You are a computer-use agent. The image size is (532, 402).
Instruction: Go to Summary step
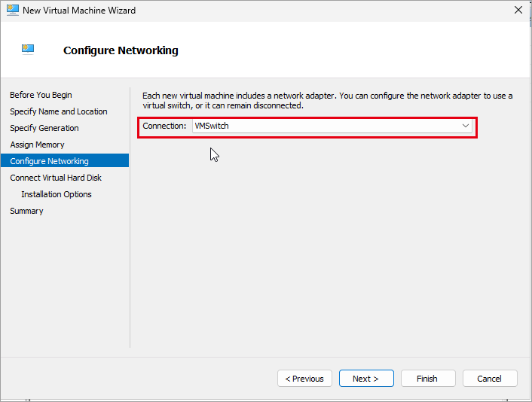click(26, 212)
